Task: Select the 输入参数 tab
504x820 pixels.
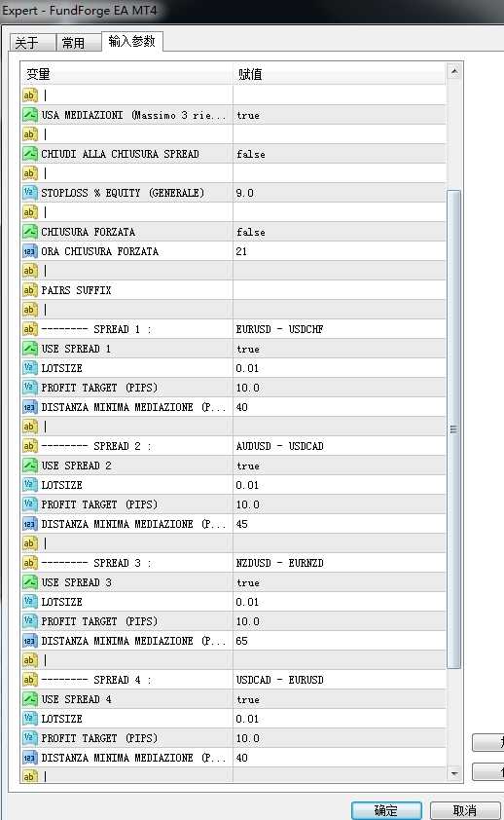Action: (132, 41)
